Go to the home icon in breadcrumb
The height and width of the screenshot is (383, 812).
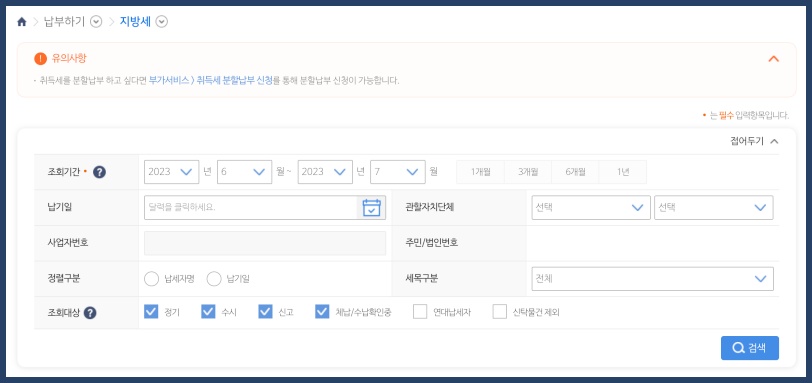tap(22, 22)
